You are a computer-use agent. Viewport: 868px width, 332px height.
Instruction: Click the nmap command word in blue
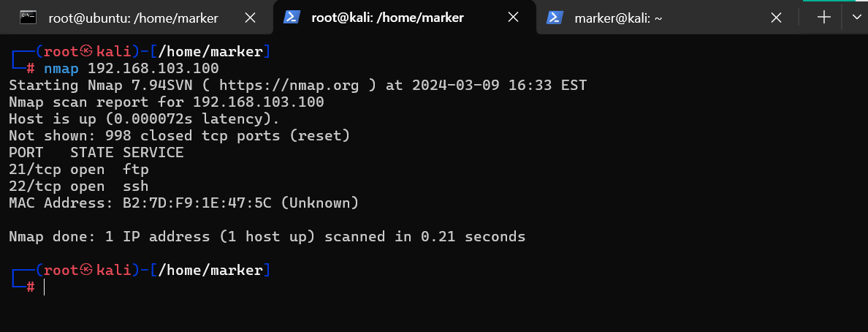coord(61,69)
